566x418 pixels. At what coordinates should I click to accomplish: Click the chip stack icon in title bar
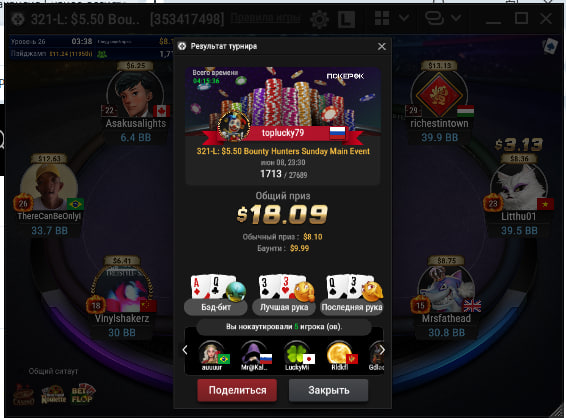tap(434, 18)
